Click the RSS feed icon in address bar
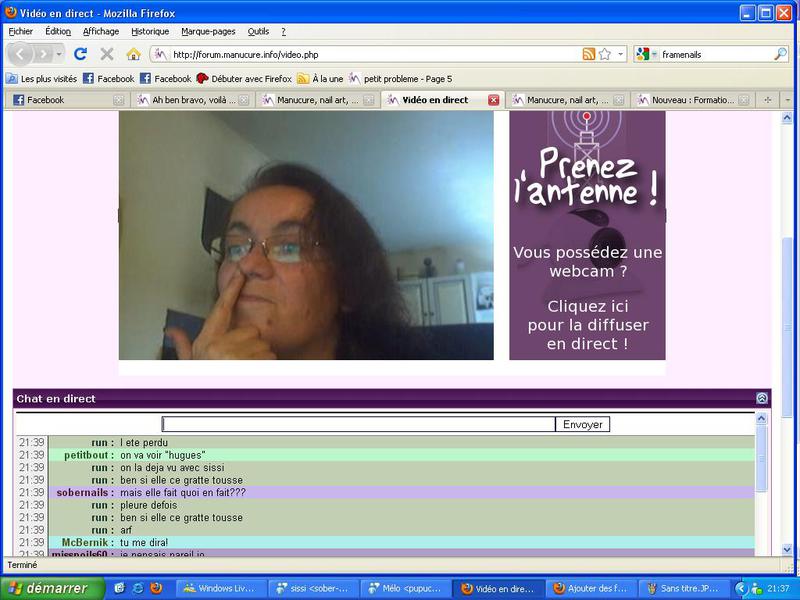 point(589,54)
